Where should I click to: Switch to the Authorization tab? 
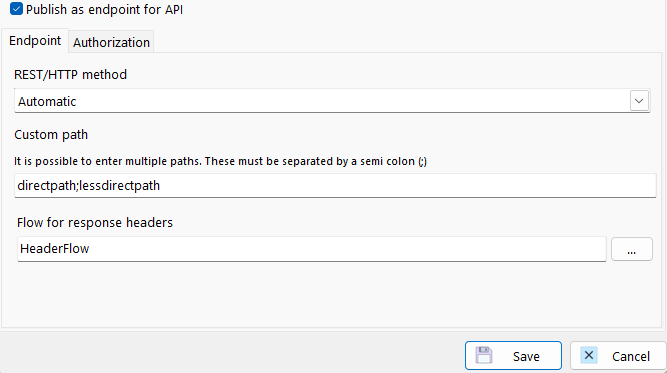click(111, 42)
